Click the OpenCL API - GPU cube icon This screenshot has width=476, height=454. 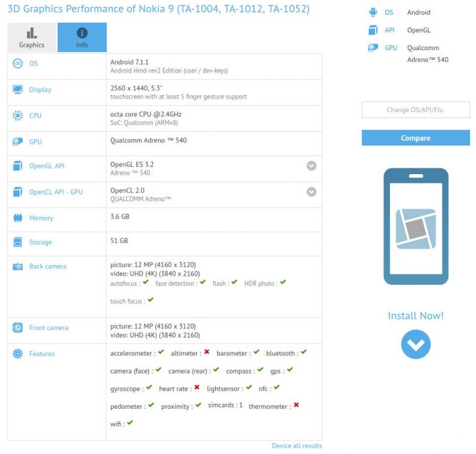[x=17, y=192]
